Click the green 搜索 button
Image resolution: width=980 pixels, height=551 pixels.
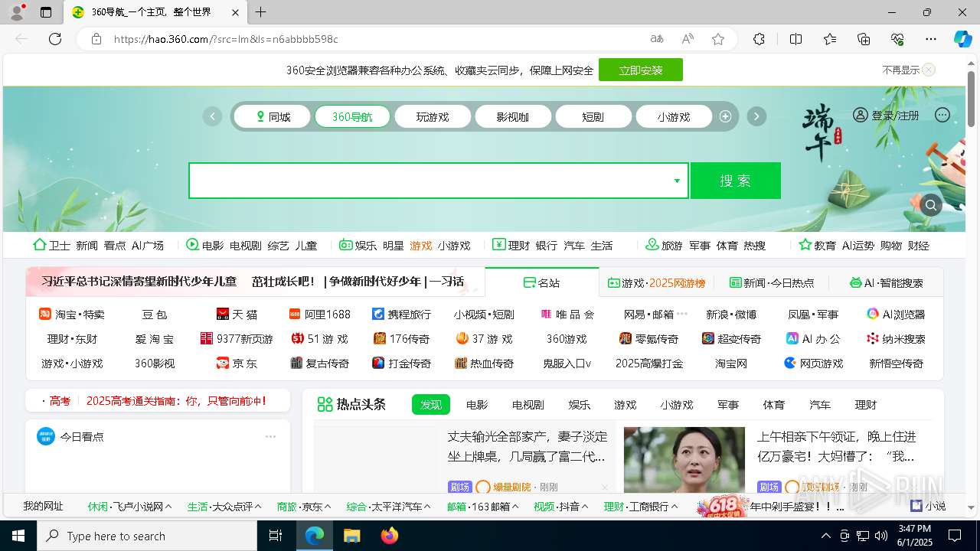736,181
